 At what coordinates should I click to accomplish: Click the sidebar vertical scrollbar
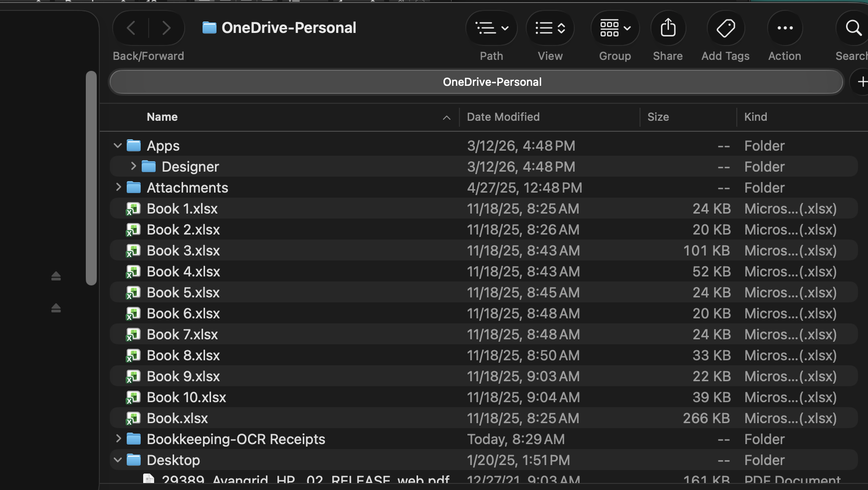pyautogui.click(x=91, y=178)
